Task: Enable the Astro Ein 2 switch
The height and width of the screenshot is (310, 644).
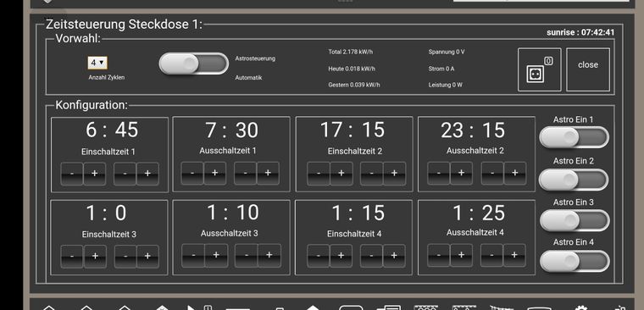Action: point(574,180)
